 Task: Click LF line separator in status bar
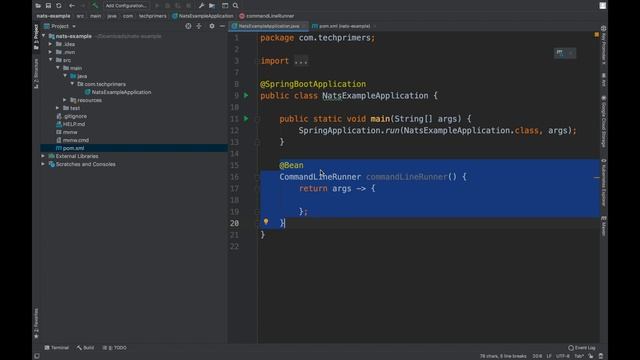click(x=549, y=356)
